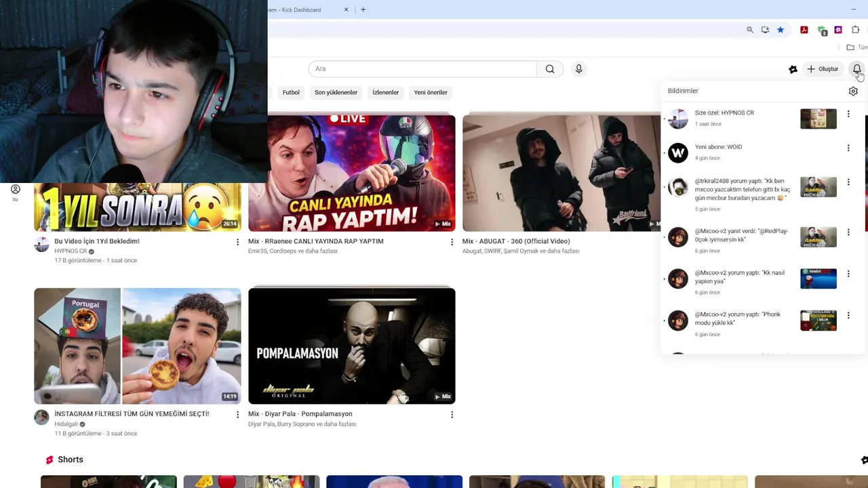Click in the Ara search field

(x=422, y=68)
